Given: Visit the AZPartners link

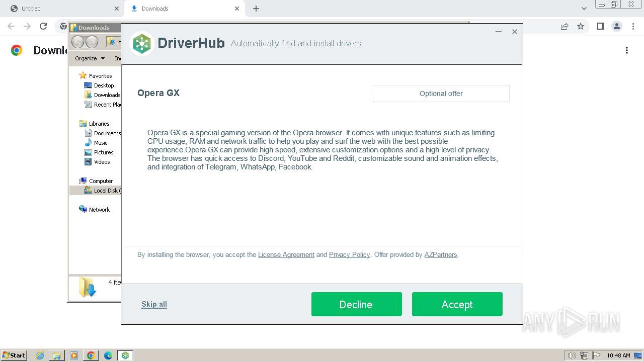Looking at the screenshot, I should tap(441, 255).
